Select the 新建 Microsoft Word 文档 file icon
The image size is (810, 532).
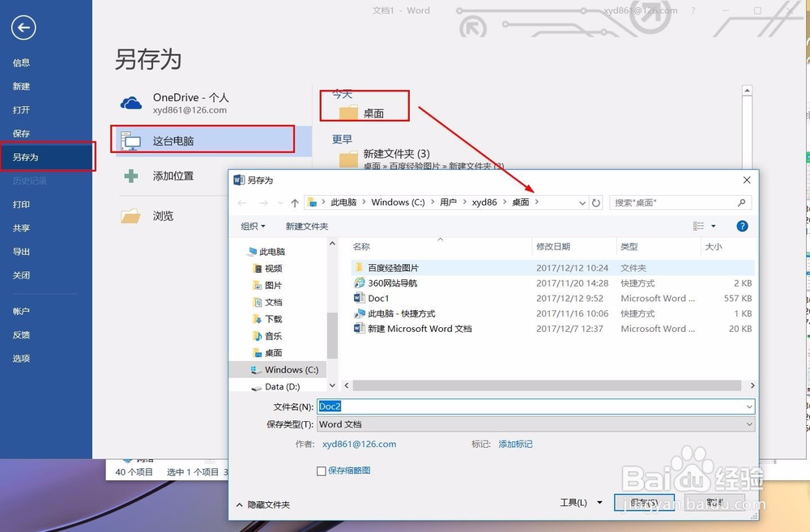[x=359, y=329]
